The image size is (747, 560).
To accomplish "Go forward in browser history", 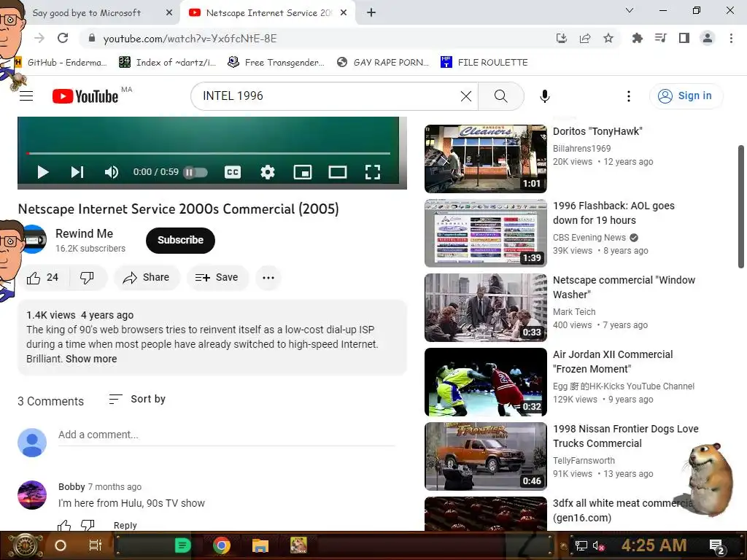I will pos(39,38).
